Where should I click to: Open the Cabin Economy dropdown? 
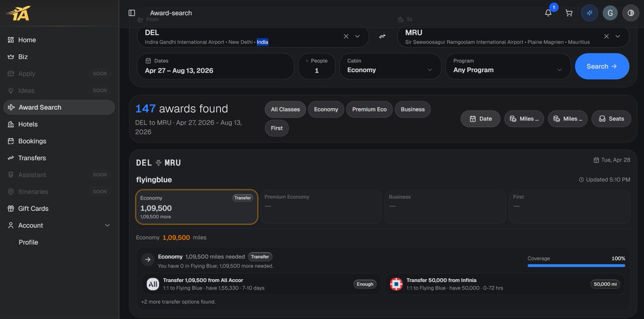click(x=390, y=66)
